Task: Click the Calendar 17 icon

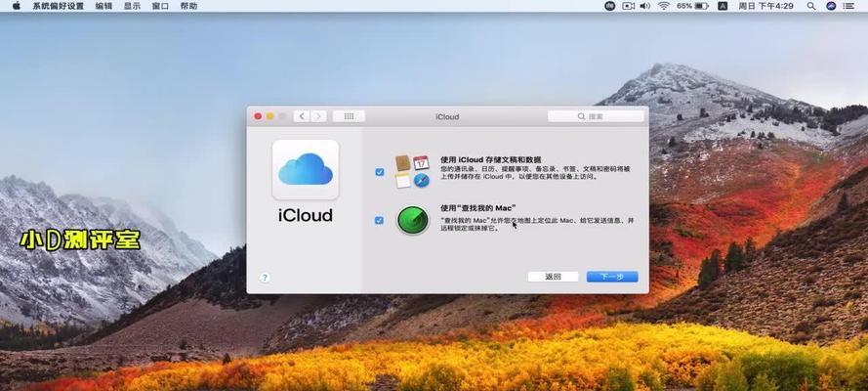Action: click(x=421, y=162)
